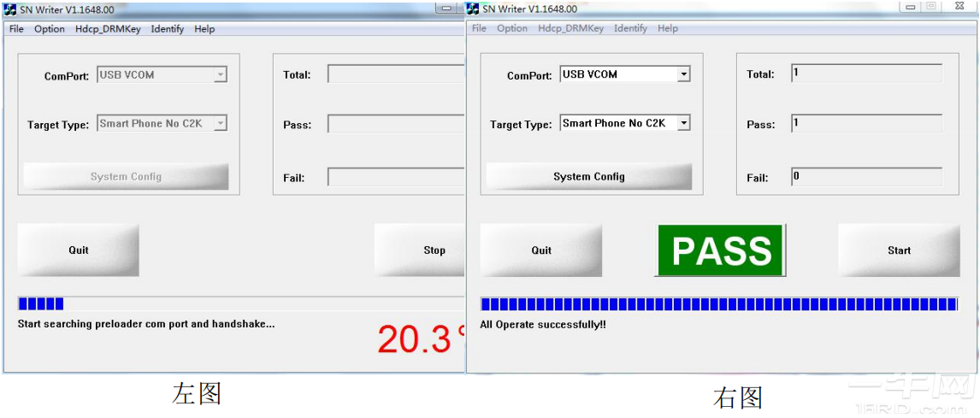The image size is (980, 418).
Task: Click the Total field in right window
Action: click(866, 74)
